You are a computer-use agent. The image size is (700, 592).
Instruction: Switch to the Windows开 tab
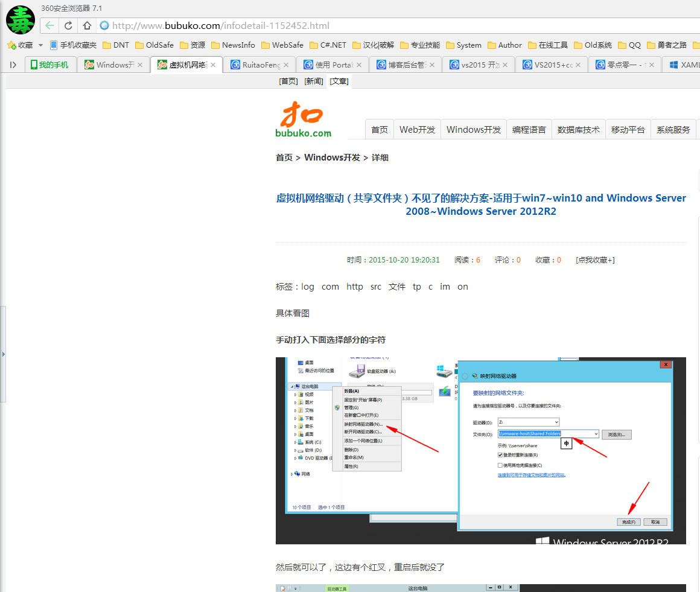pyautogui.click(x=113, y=65)
